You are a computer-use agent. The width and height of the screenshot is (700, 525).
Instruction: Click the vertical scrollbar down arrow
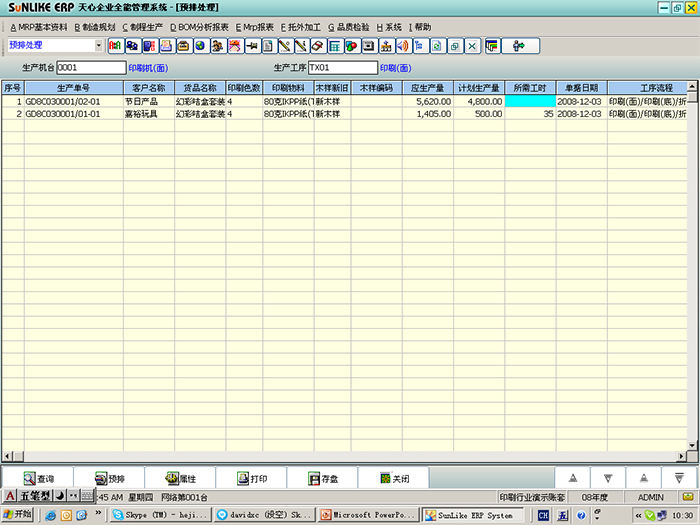point(692,445)
